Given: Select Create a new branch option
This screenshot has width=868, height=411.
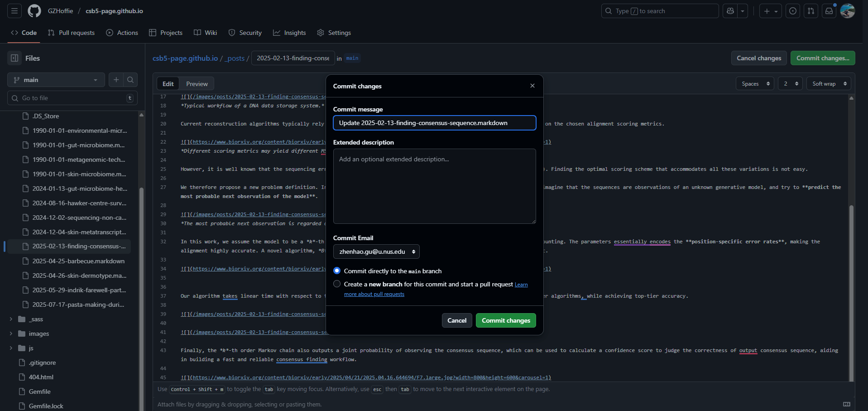Looking at the screenshot, I should [337, 284].
